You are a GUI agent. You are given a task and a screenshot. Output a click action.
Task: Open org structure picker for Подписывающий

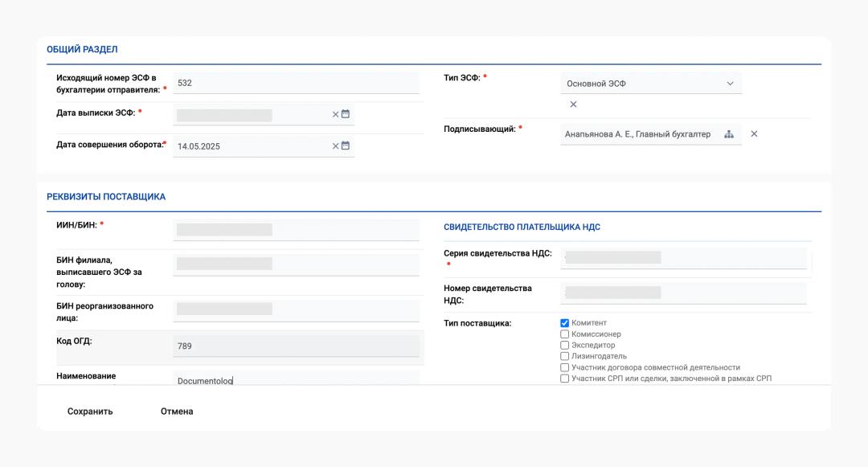(729, 134)
